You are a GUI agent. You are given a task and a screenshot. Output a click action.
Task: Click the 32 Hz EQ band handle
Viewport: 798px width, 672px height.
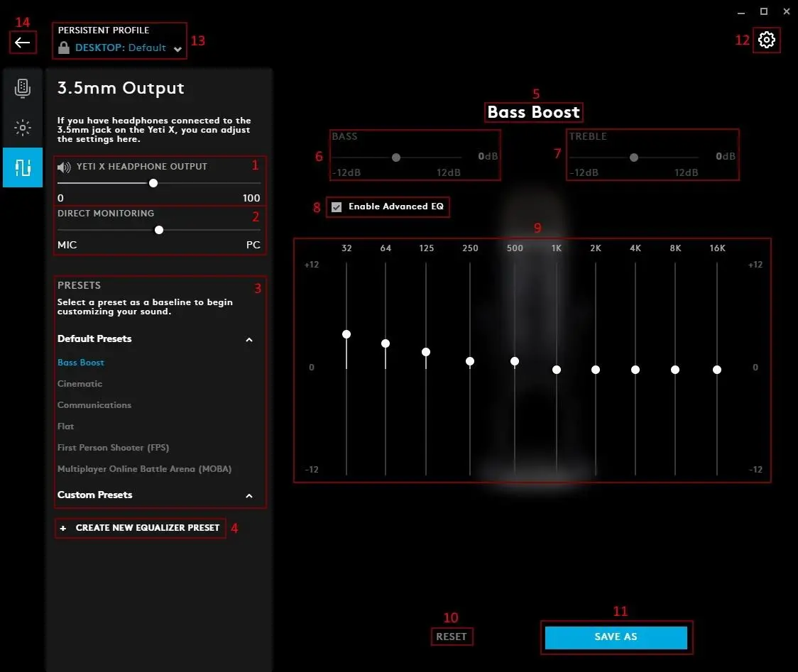point(346,334)
